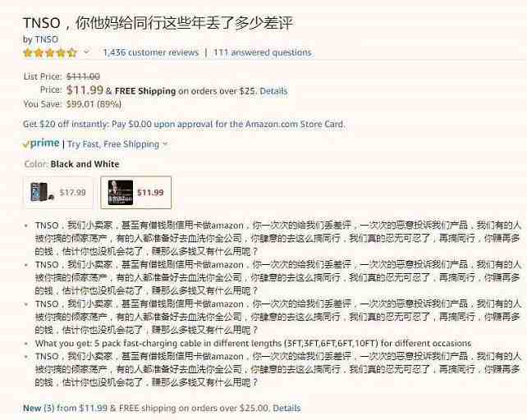Image resolution: width=527 pixels, height=420 pixels.
Task: Click the fast-charging cable bullet point
Action: (253, 344)
